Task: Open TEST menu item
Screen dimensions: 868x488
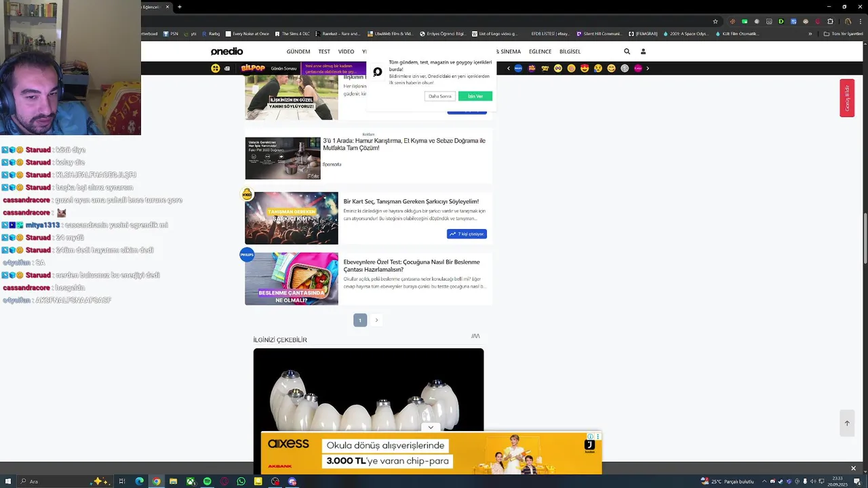Action: point(324,52)
